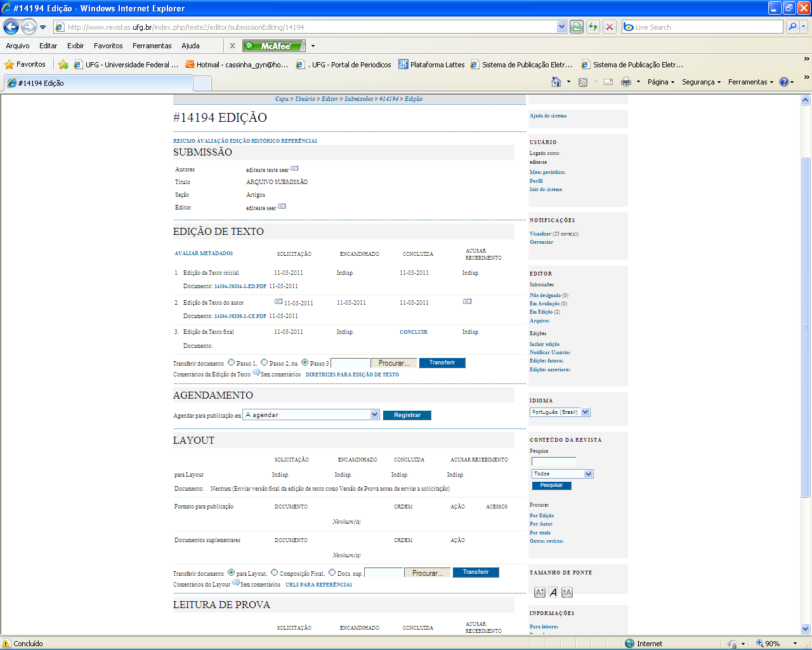This screenshot has height=650, width=812.
Task: Click the email icon beside author name
Action: point(294,168)
